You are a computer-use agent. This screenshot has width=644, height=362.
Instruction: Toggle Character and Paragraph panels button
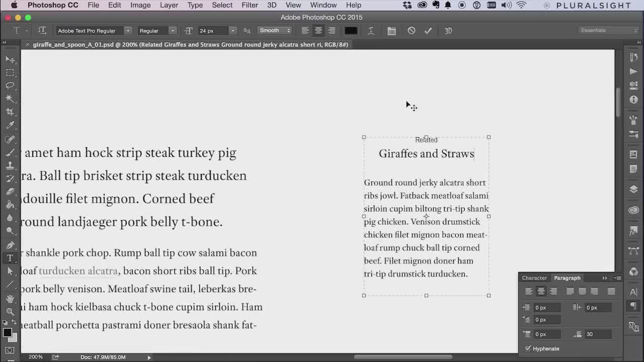[x=391, y=31]
